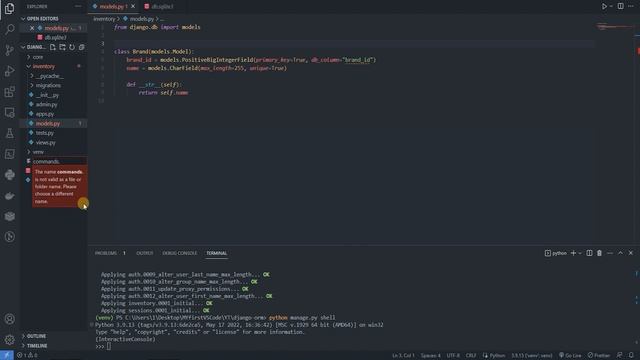
Task: Switch to the Debug Console panel tab
Action: [180, 253]
